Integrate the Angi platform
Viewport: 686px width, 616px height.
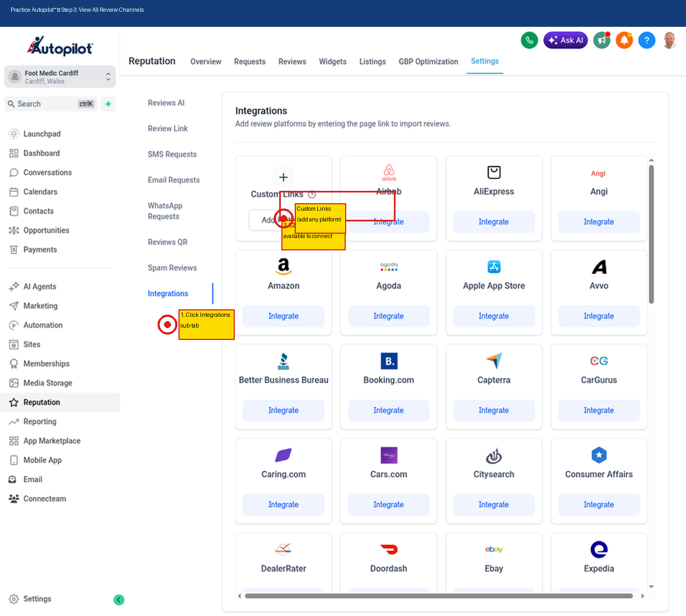(x=599, y=222)
